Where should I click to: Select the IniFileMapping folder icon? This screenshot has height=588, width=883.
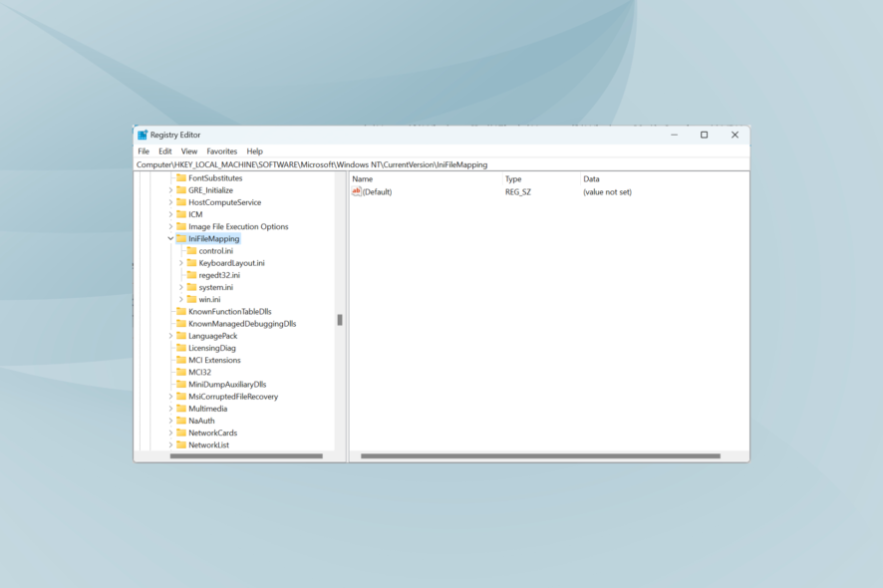[x=181, y=239]
